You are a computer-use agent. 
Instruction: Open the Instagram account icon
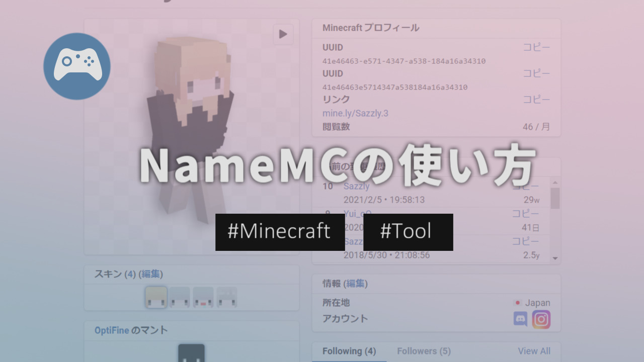pyautogui.click(x=541, y=319)
